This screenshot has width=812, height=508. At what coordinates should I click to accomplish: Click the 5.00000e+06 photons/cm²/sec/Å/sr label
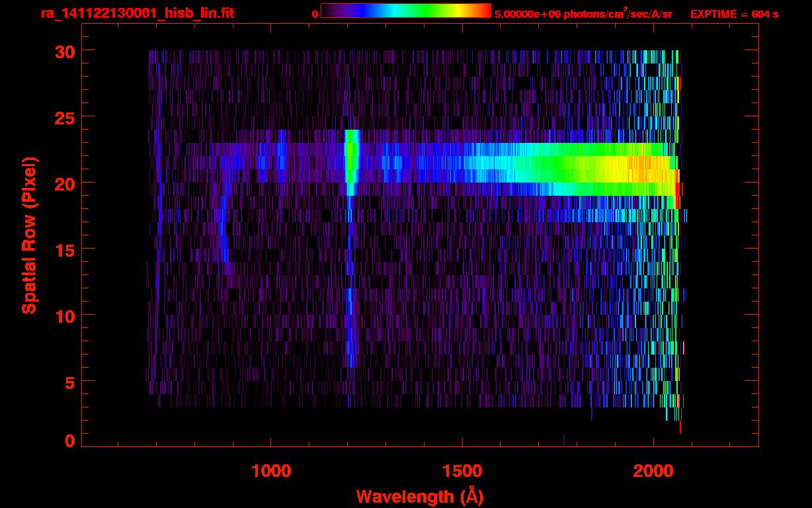pos(583,13)
